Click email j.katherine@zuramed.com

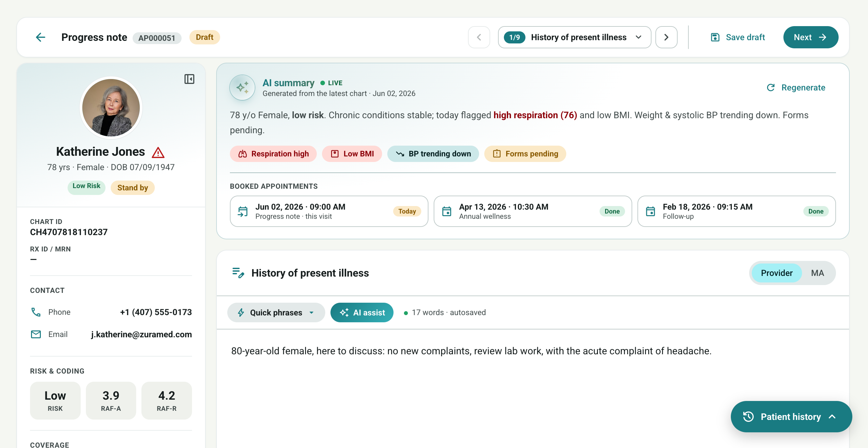141,334
